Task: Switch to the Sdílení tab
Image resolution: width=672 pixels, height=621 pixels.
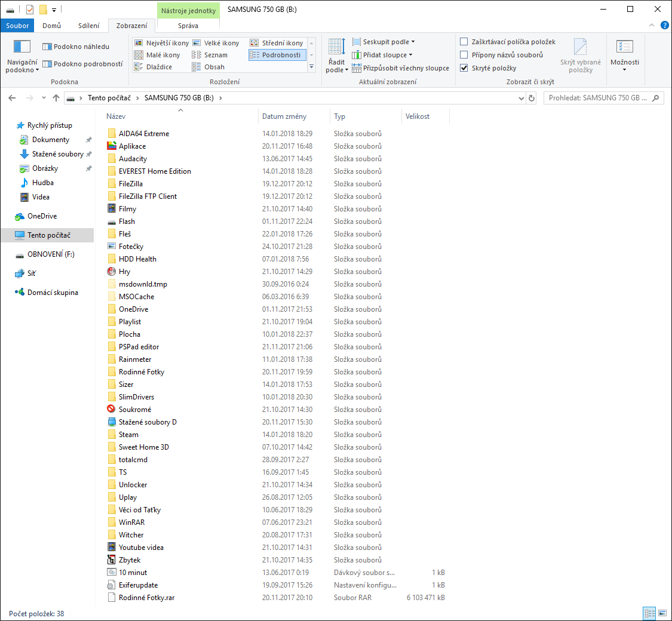Action: pyautogui.click(x=89, y=26)
